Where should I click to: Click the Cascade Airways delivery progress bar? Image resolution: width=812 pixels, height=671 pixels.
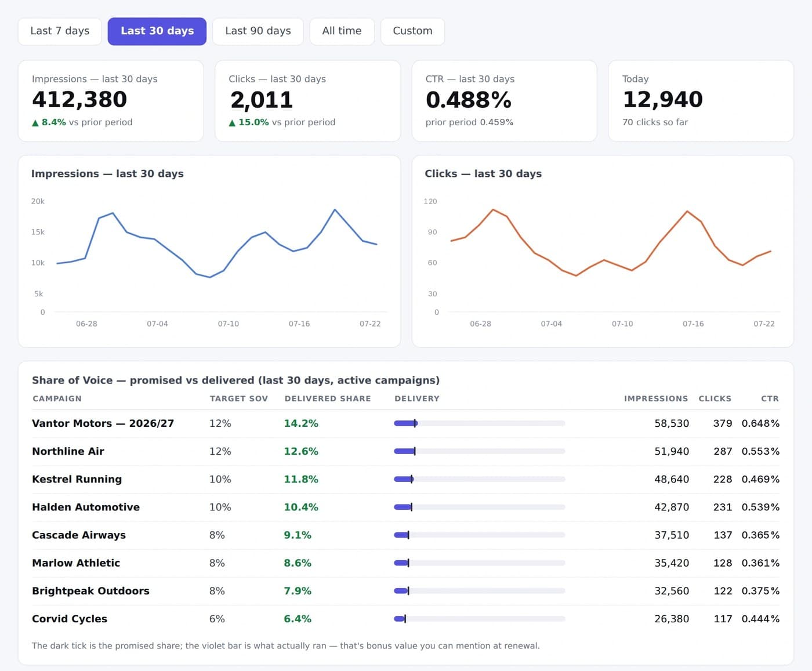(x=480, y=535)
